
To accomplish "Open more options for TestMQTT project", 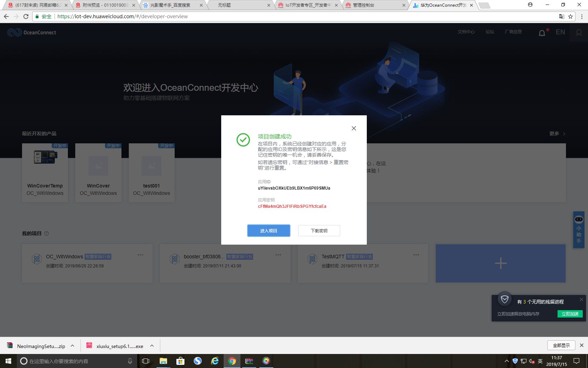I will pyautogui.click(x=416, y=255).
